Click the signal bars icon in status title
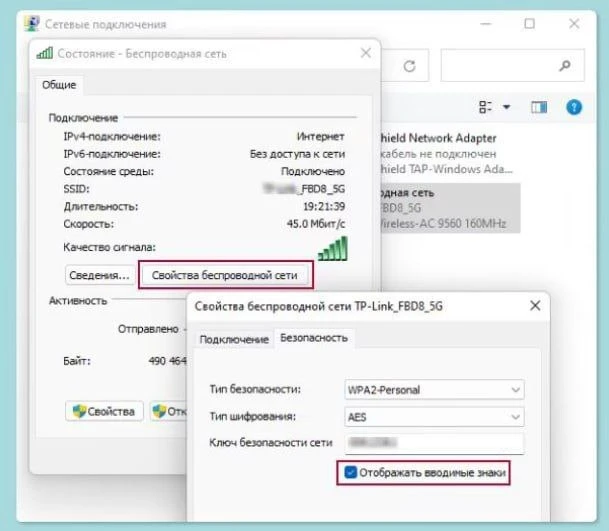Image resolution: width=609 pixels, height=531 pixels. (x=45, y=52)
